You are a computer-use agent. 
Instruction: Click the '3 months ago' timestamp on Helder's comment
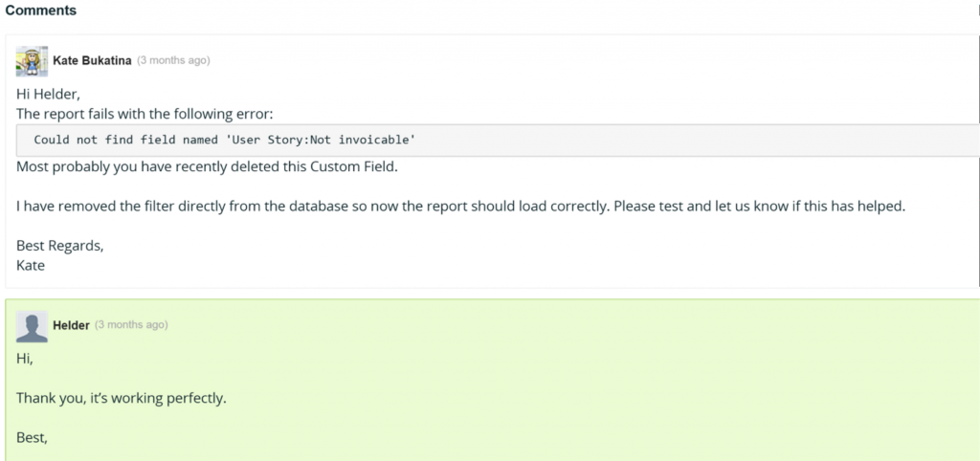tap(131, 325)
